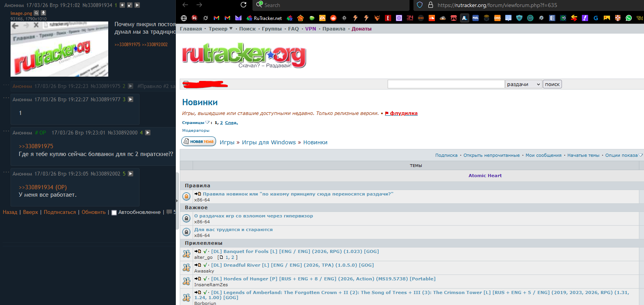The height and width of the screenshot is (305, 644).
Task: Open the Google G bookmark icon
Action: (596, 18)
